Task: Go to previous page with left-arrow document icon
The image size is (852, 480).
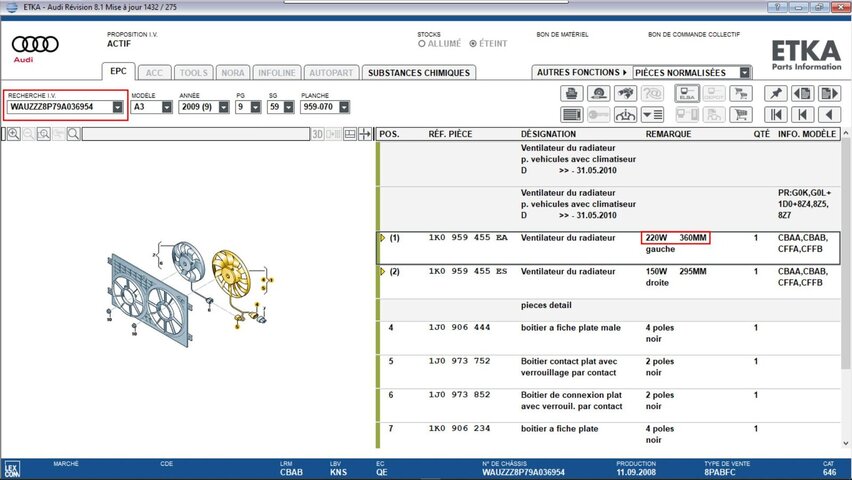Action: point(803,93)
